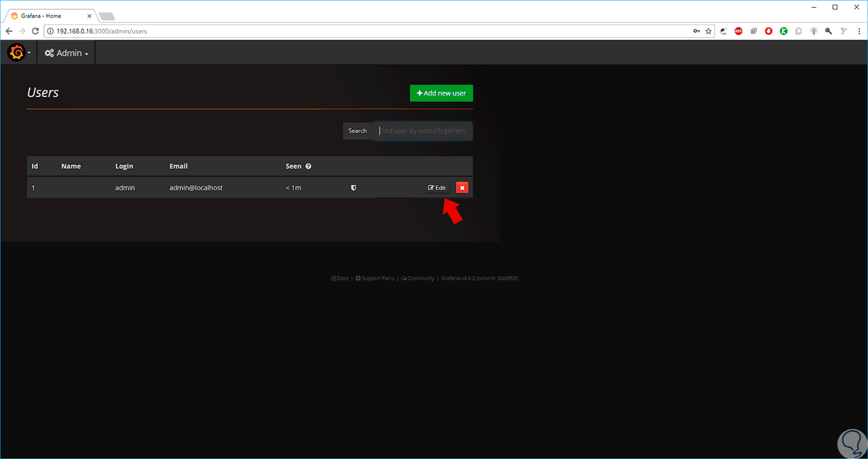Click the site information icon
The height and width of the screenshot is (459, 868).
click(x=50, y=31)
